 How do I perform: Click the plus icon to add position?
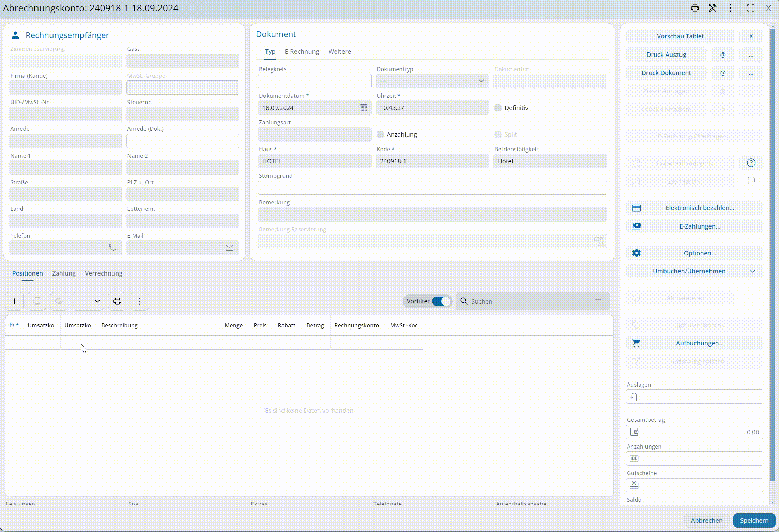15,301
